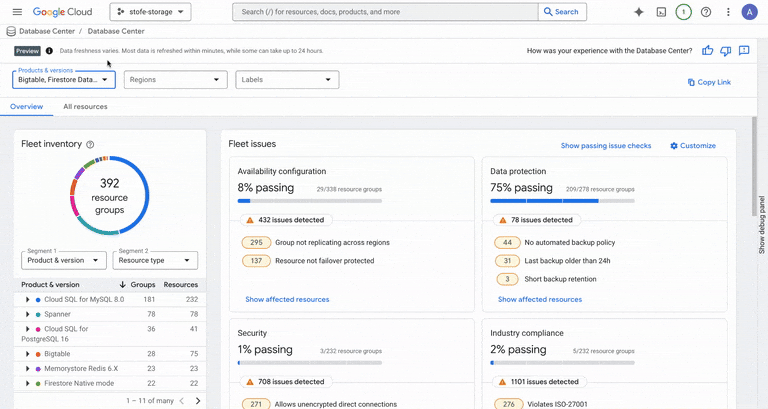This screenshot has height=409, width=768.
Task: Open the help question mark icon
Action: pos(706,12)
